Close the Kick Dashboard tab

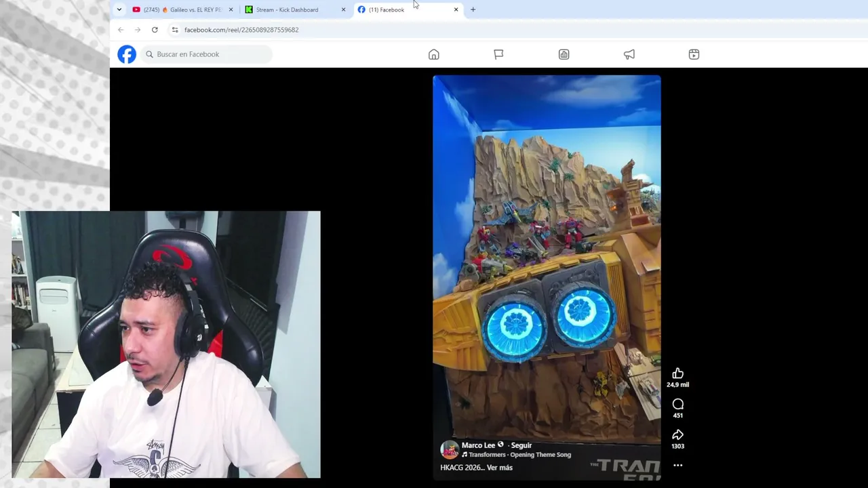(343, 9)
